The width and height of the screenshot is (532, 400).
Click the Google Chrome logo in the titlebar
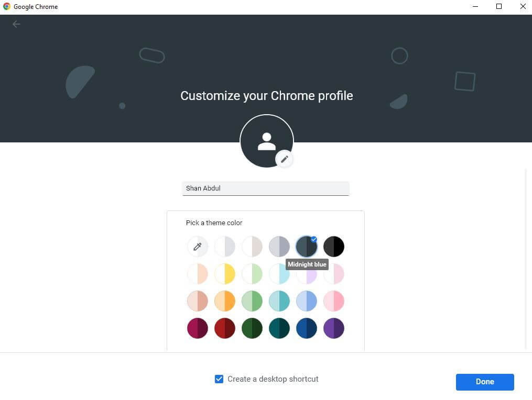pyautogui.click(x=7, y=6)
